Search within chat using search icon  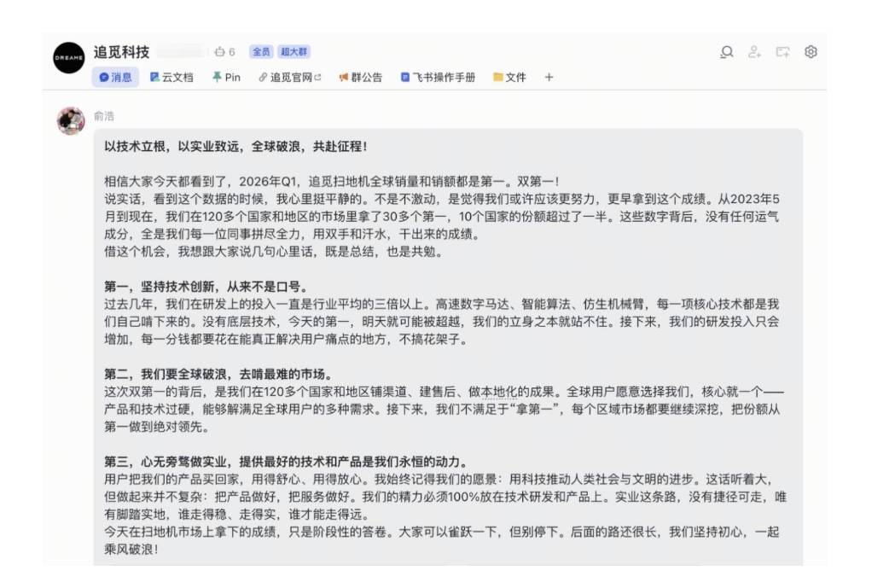726,52
